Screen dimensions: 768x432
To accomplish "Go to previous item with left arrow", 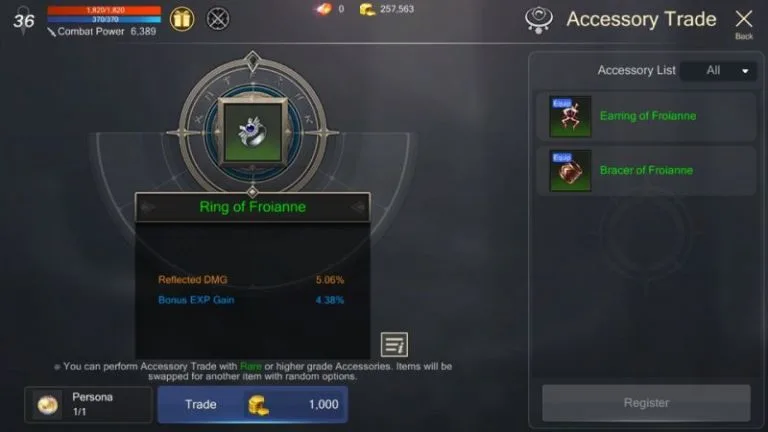I will point(147,208).
